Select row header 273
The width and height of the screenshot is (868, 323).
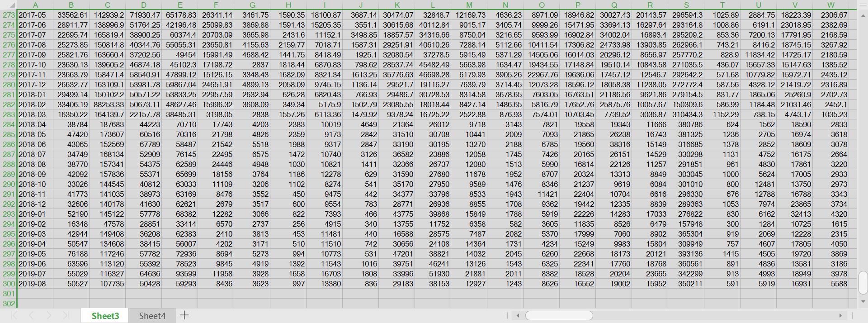[x=9, y=15]
